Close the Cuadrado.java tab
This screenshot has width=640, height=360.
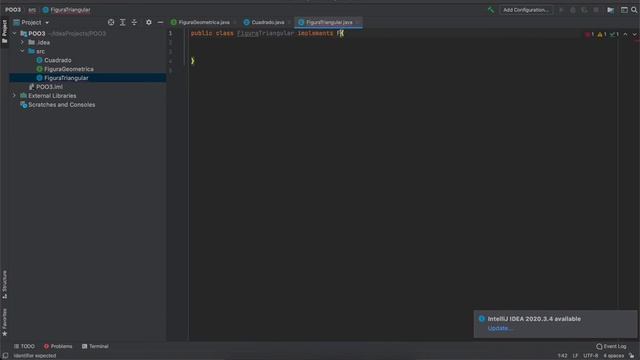289,22
